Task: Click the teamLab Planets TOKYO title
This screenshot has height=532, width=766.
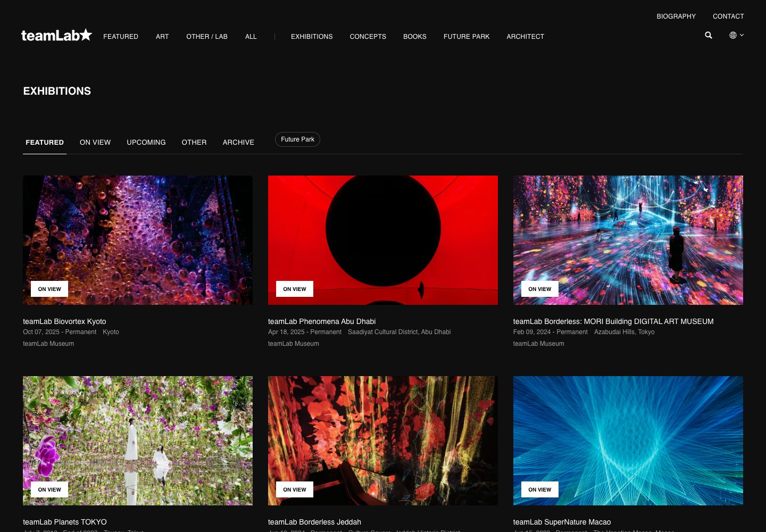Action: tap(65, 522)
